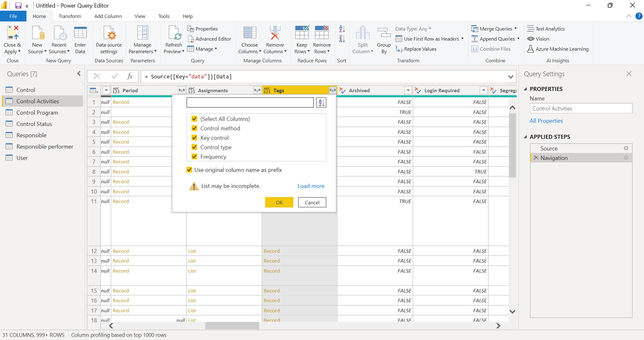Image resolution: width=644 pixels, height=340 pixels.
Task: Toggle Use original column name as prefix
Action: tap(189, 170)
